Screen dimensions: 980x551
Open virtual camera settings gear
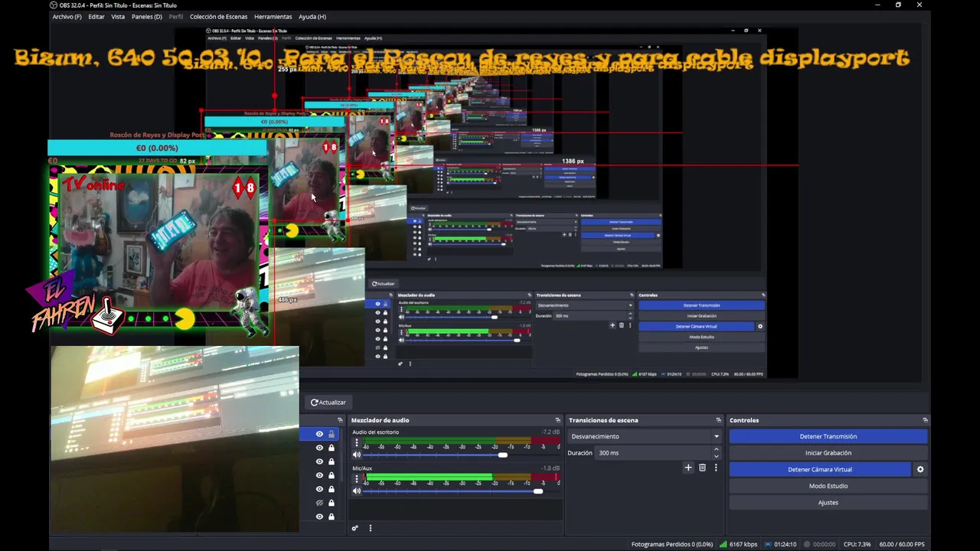(x=920, y=470)
